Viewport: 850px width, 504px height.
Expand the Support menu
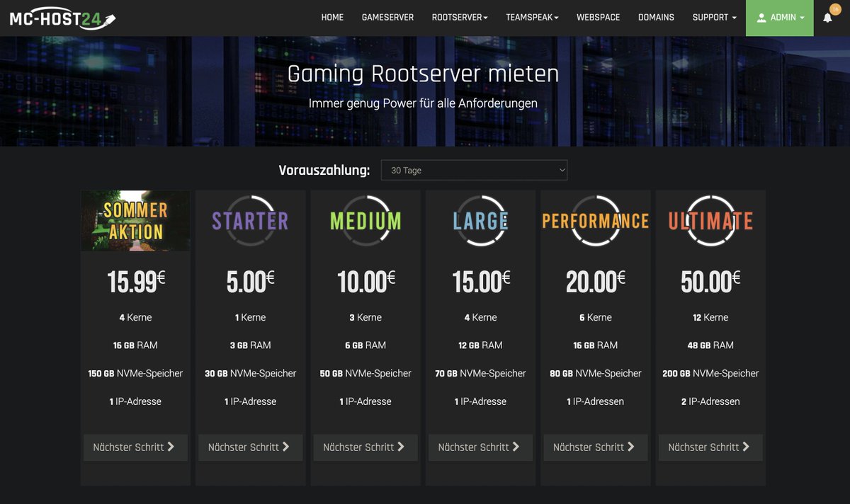(715, 18)
